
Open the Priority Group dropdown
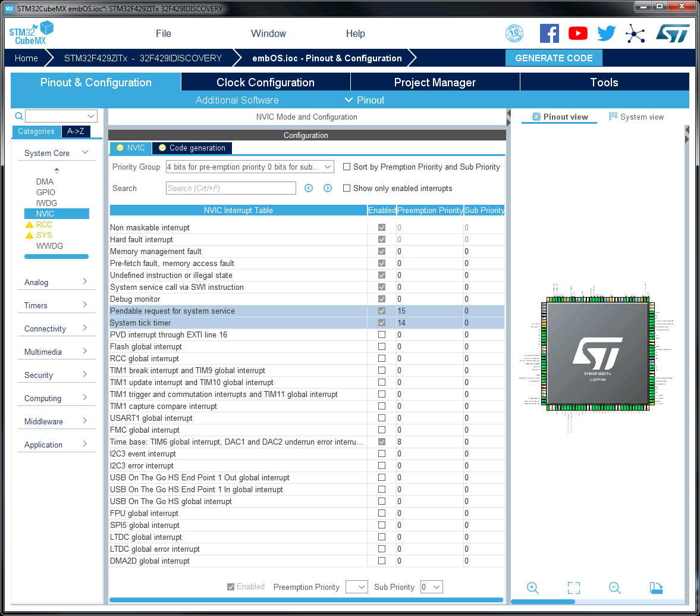click(250, 167)
